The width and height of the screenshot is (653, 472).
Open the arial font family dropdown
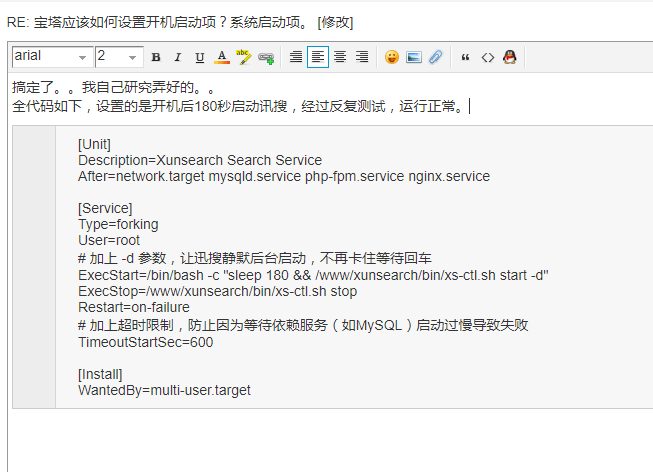tap(52, 57)
